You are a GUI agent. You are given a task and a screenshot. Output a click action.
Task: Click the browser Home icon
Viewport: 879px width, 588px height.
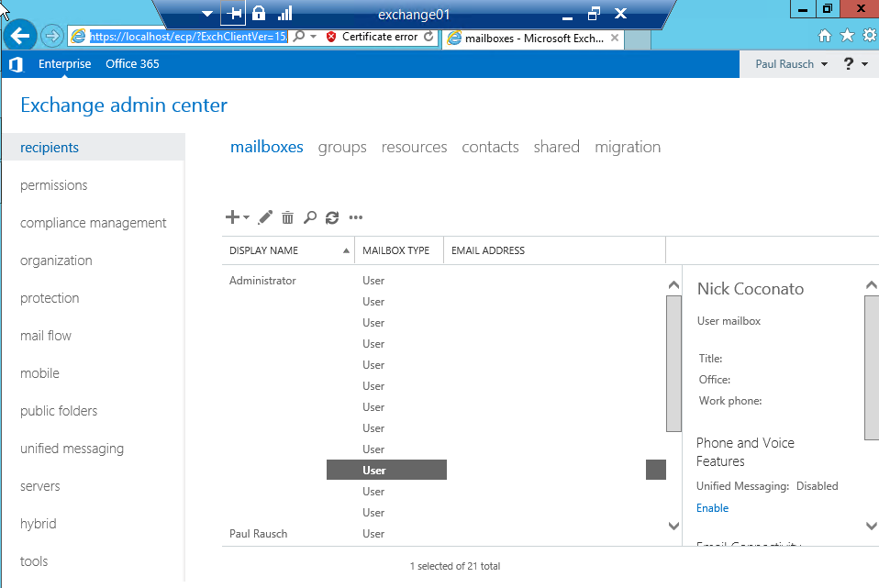(824, 36)
